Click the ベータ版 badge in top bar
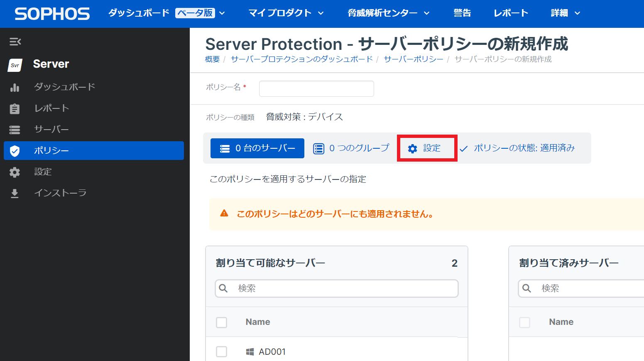Image resolution: width=644 pixels, height=361 pixels. (x=195, y=13)
